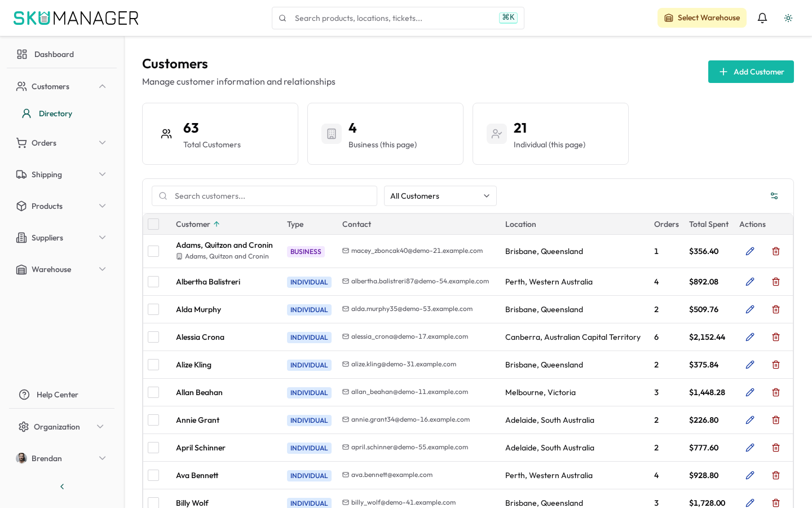This screenshot has width=812, height=508.
Task: Select the Albertha Balistreri row checkbox
Action: tap(153, 282)
